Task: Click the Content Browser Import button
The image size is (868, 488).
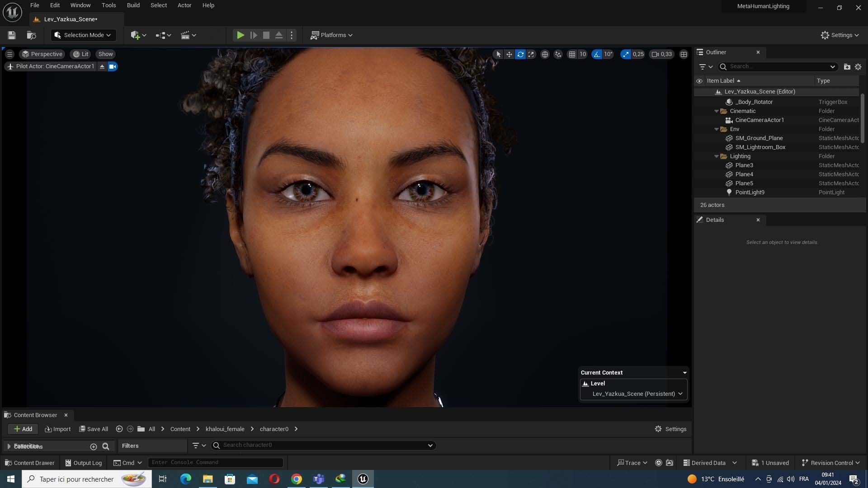Action: (x=58, y=429)
